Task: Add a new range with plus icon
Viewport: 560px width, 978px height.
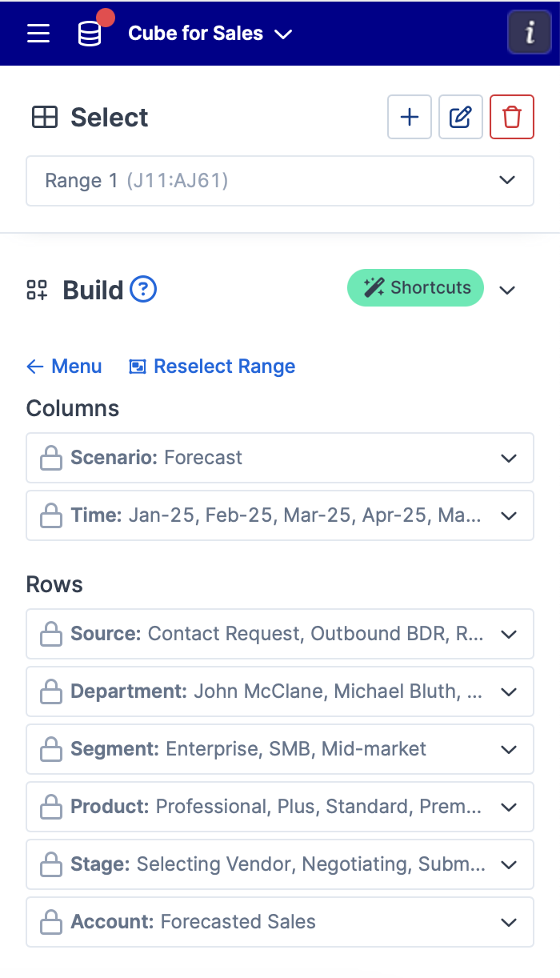Action: tap(410, 117)
